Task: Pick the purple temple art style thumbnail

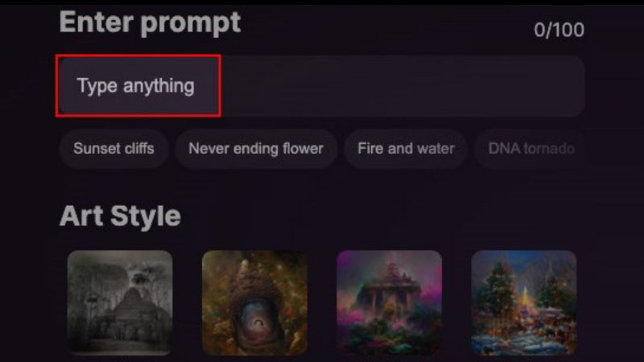Action: [390, 303]
